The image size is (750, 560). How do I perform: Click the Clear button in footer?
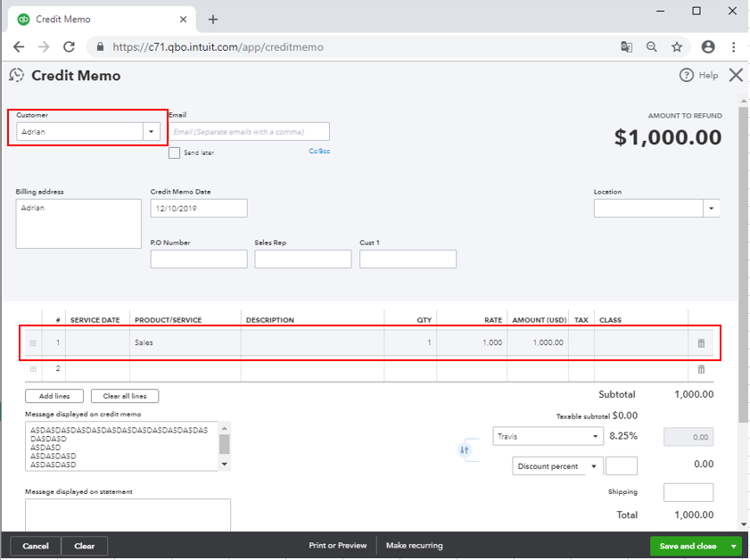84,546
